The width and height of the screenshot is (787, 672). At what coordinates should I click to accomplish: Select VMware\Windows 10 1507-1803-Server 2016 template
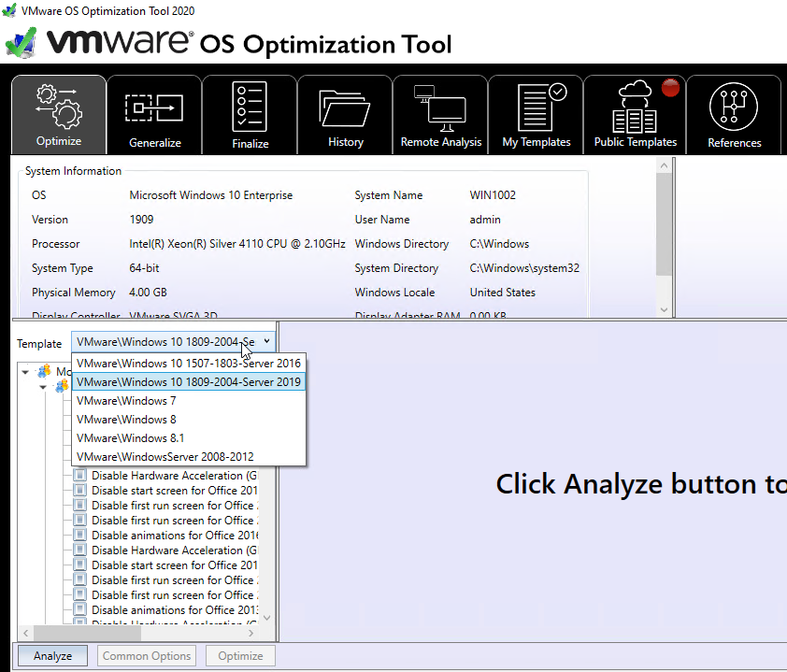click(x=189, y=363)
